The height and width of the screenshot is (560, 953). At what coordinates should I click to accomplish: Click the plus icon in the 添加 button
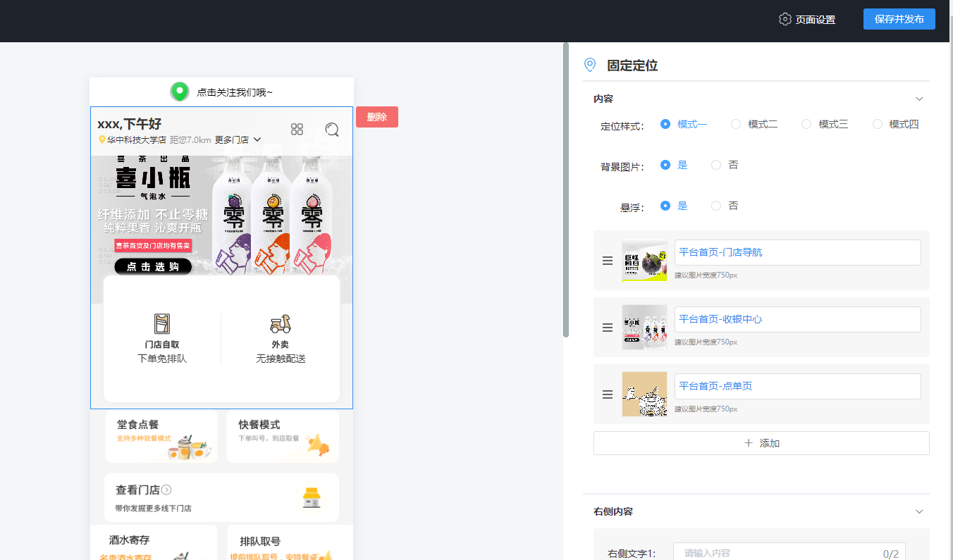(749, 443)
